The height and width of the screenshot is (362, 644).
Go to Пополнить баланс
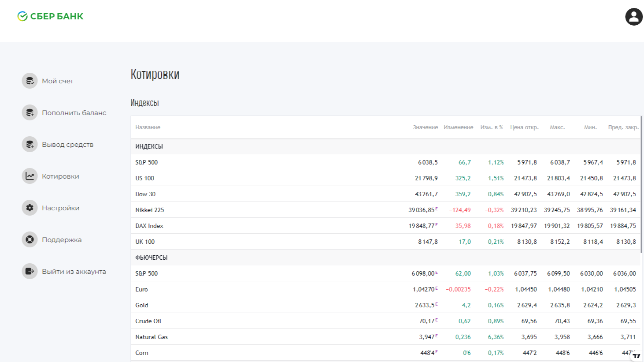click(x=74, y=113)
